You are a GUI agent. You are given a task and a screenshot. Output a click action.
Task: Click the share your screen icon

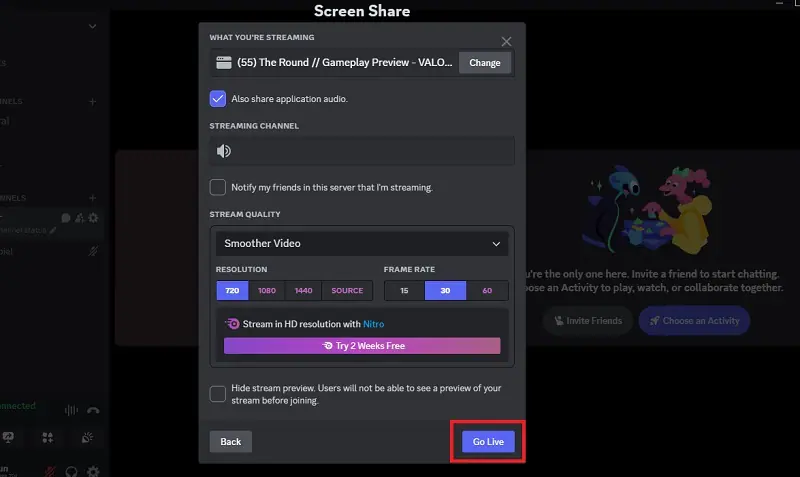(x=8, y=437)
